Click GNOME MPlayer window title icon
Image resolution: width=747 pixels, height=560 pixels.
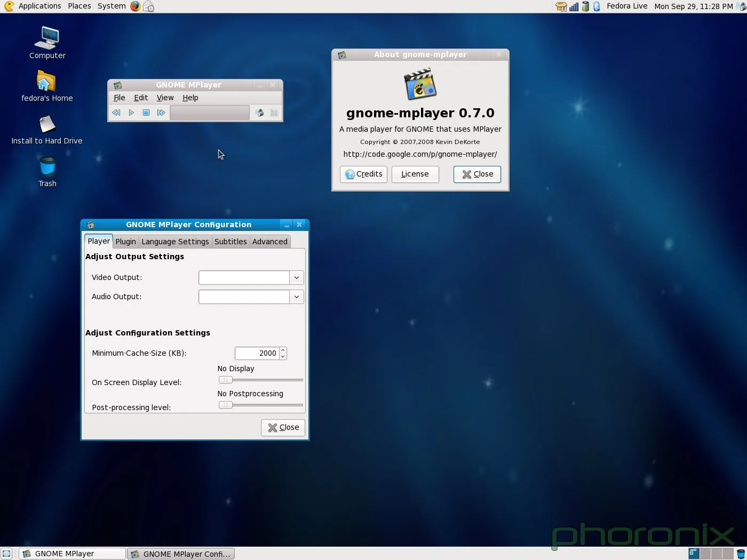point(118,85)
